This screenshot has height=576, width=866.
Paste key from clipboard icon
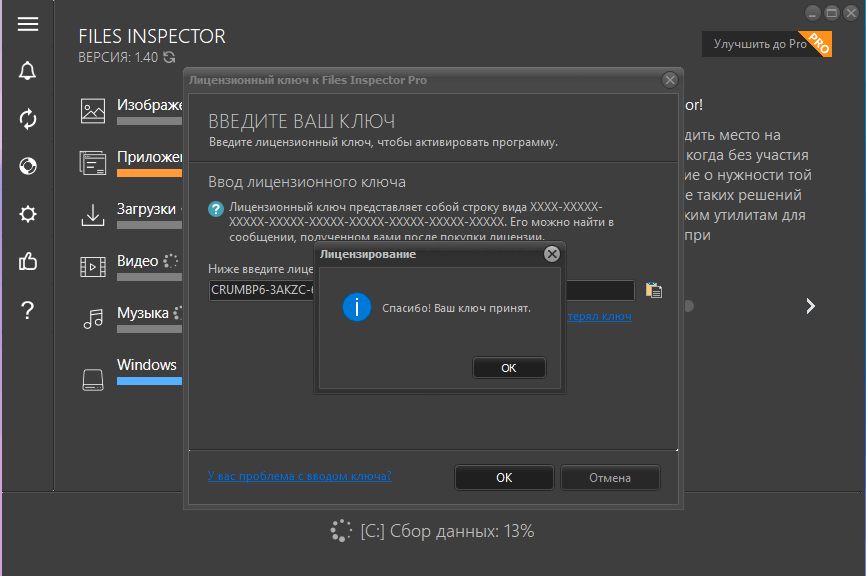pos(654,290)
